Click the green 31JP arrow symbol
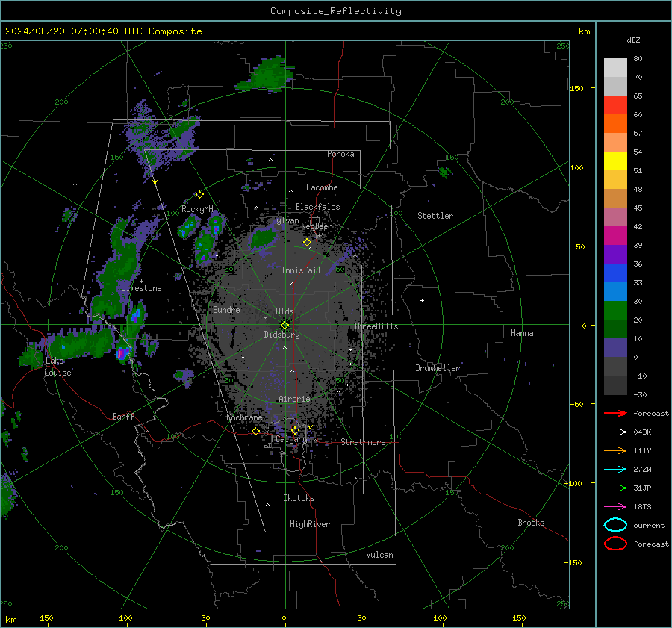The image size is (672, 628). pos(615,488)
